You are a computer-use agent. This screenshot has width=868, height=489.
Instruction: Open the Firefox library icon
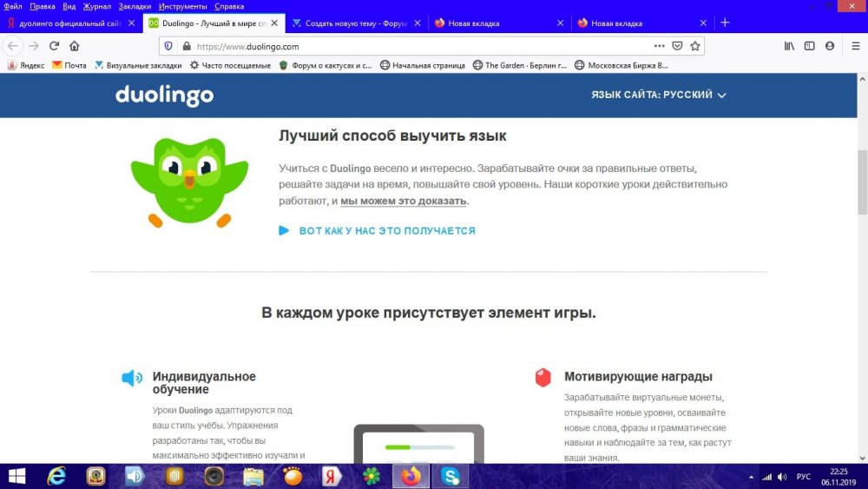[788, 46]
